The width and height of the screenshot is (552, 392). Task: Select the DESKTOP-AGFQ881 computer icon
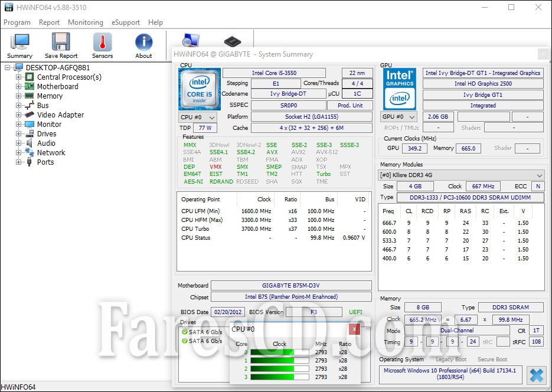(x=19, y=67)
